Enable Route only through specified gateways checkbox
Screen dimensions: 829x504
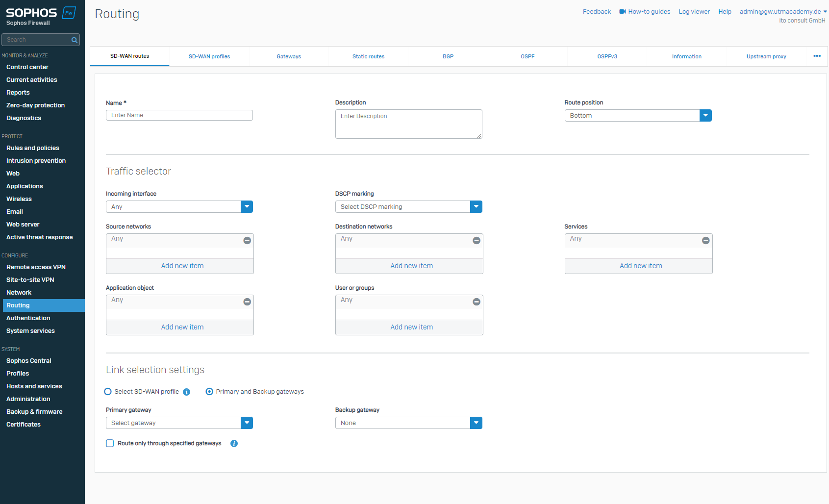[110, 443]
